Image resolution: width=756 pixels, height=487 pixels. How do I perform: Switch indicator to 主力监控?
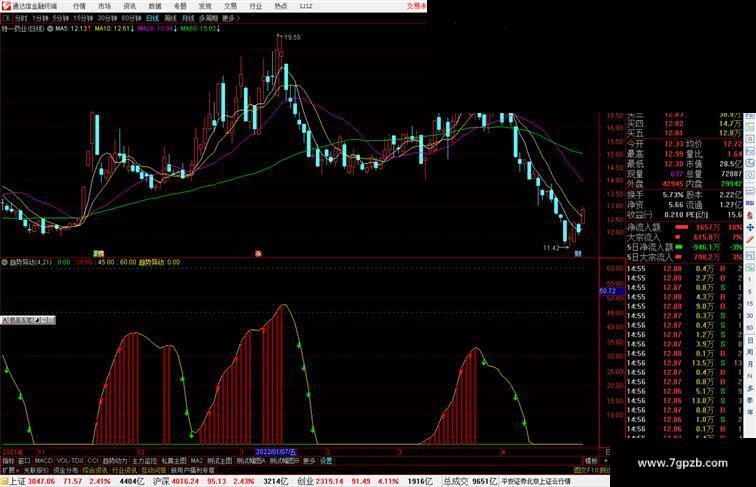(144, 461)
